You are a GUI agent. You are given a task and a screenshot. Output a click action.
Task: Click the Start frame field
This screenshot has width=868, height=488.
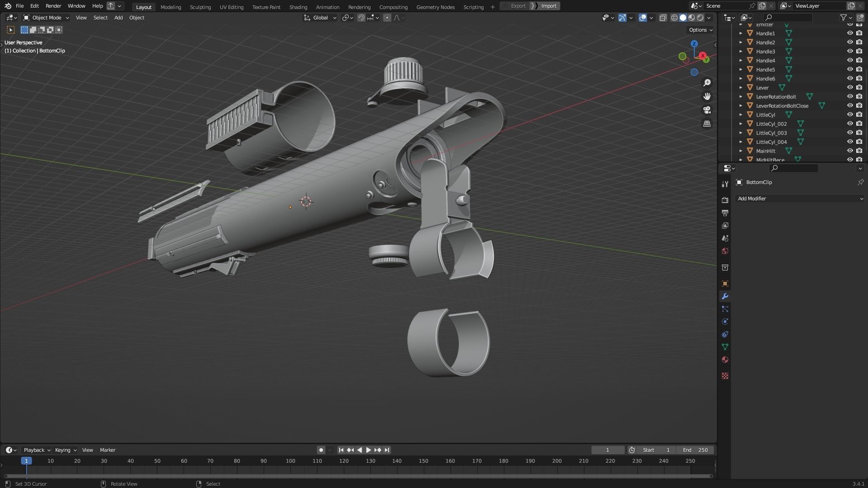[x=656, y=450]
